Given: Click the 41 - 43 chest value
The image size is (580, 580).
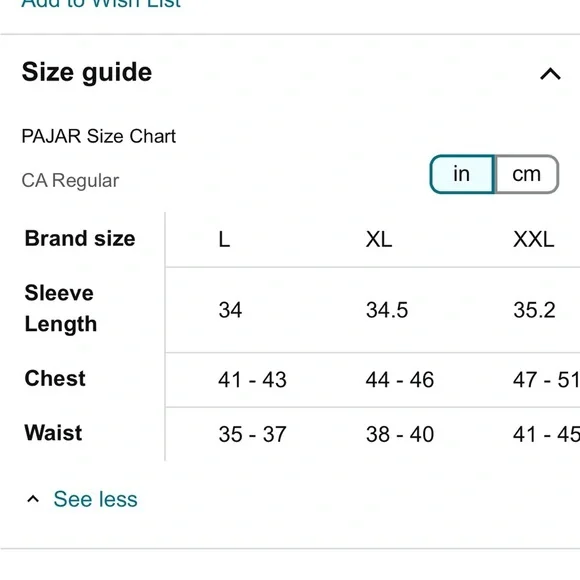Looking at the screenshot, I should [252, 380].
